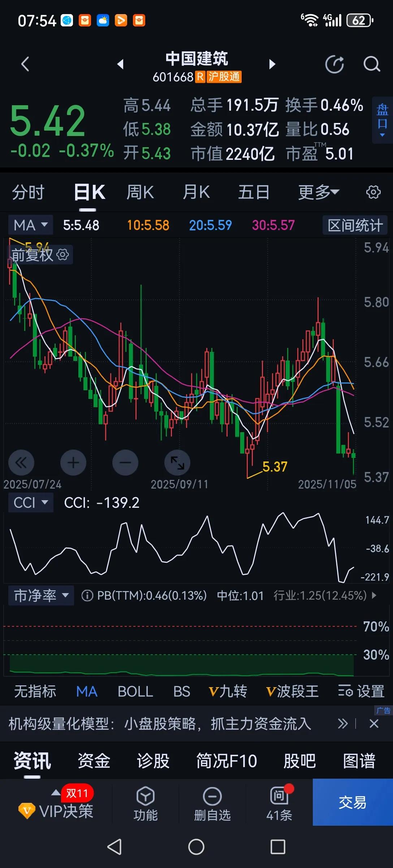Remove stock via 删自选

212,804
